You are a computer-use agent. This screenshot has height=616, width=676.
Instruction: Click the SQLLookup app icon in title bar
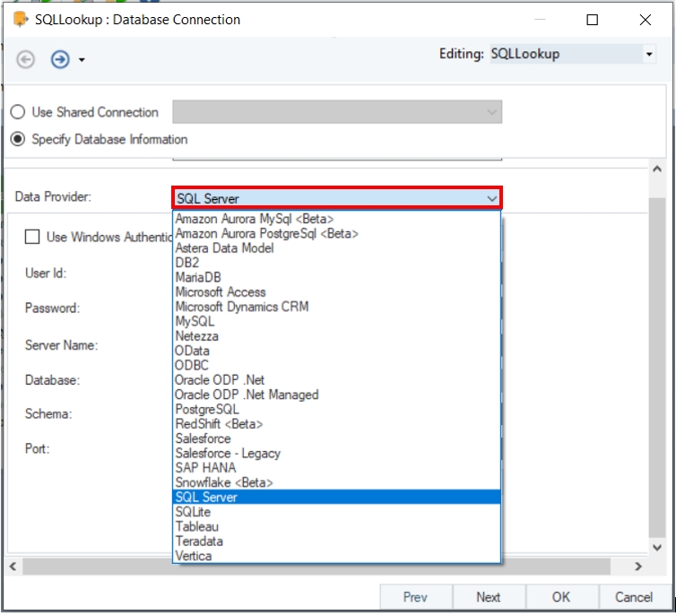[x=21, y=20]
